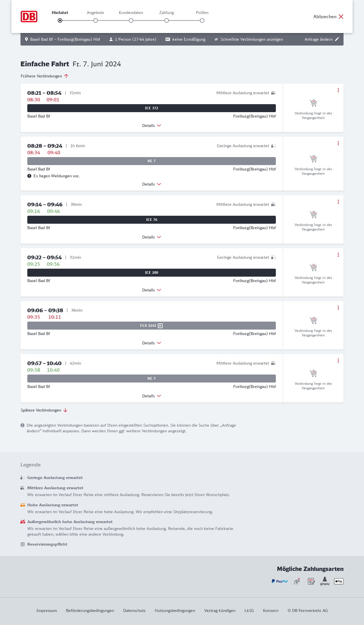Click the unavailable cart icon for ICE 200
The width and height of the screenshot is (364, 625).
pyautogui.click(x=313, y=268)
